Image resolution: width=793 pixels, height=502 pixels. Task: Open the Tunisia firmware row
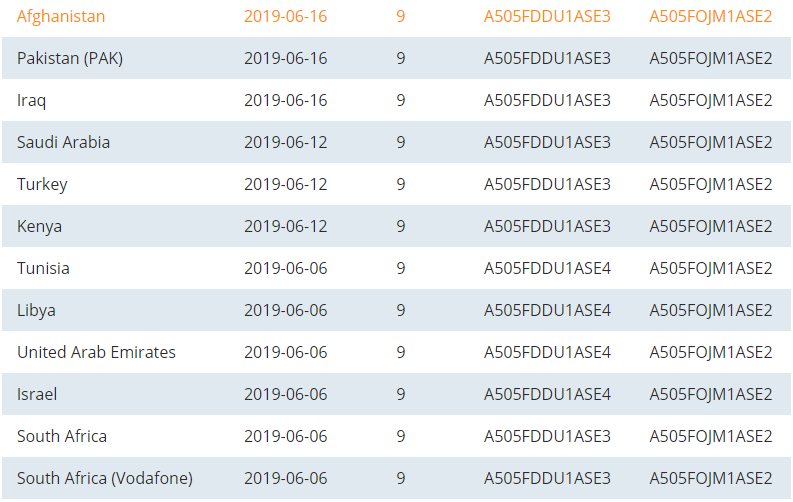pyautogui.click(x=396, y=268)
